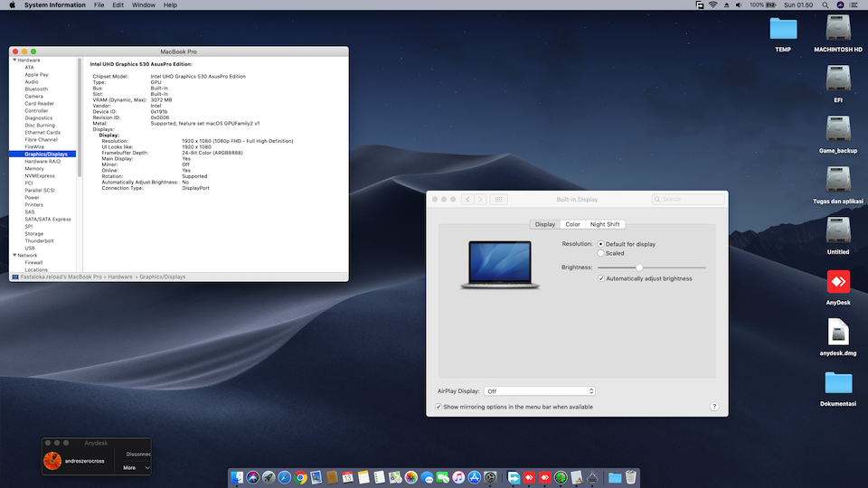Open Reminders list icon in Dock
Screen dimensions: 868x488
379,477
